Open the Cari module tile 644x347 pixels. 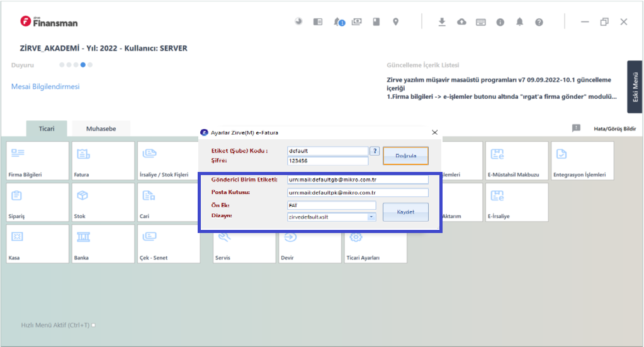(168, 202)
